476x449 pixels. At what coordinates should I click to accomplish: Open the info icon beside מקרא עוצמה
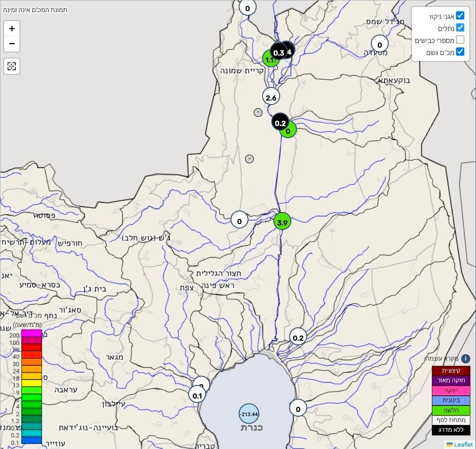tap(465, 359)
